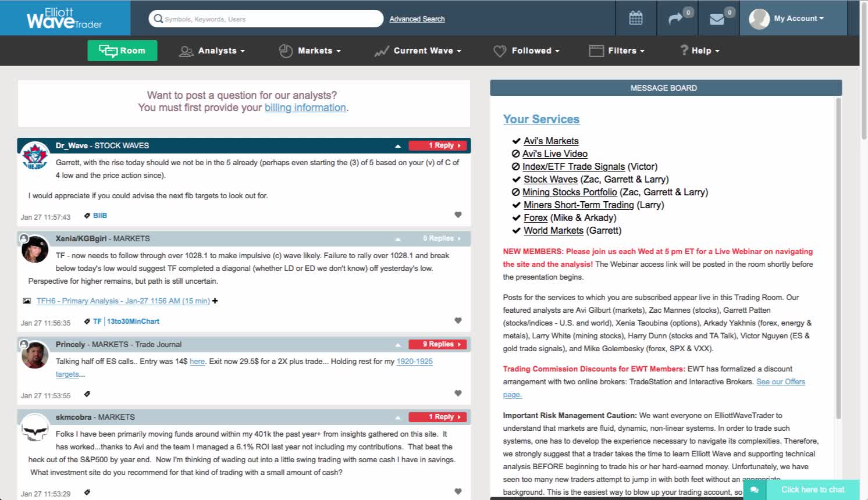Screen dimensions: 868x500
Task: Click the BIIB symbol tag
Action: pyautogui.click(x=100, y=216)
